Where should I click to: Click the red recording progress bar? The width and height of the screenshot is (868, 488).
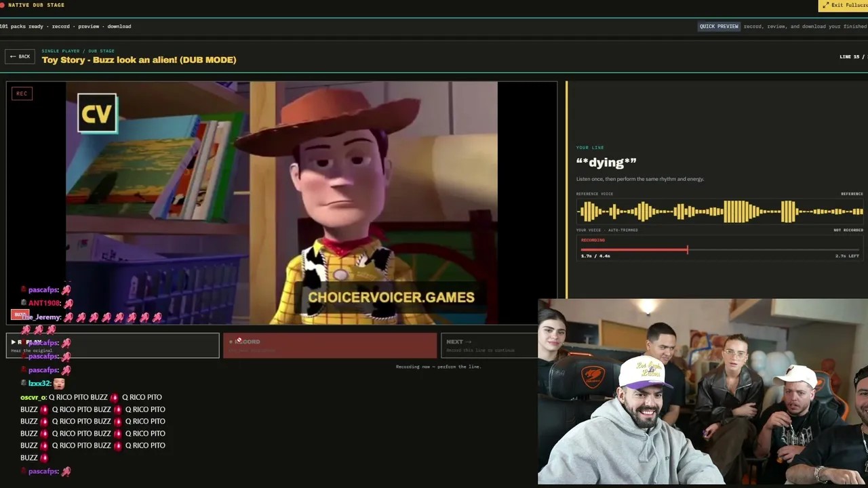719,250
